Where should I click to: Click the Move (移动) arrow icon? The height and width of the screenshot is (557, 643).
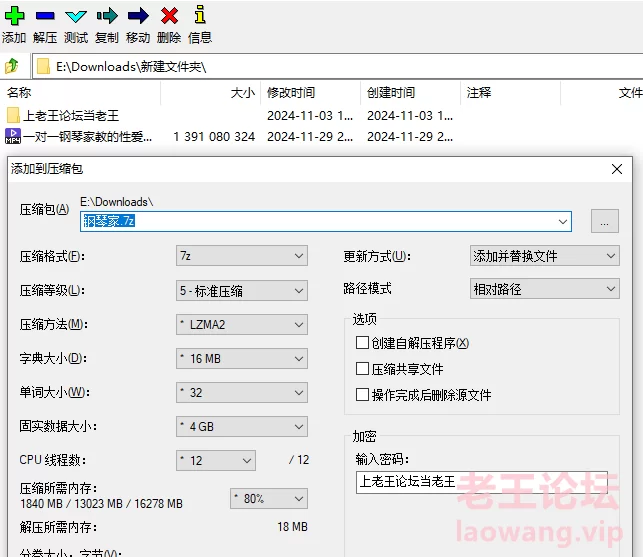coord(138,15)
